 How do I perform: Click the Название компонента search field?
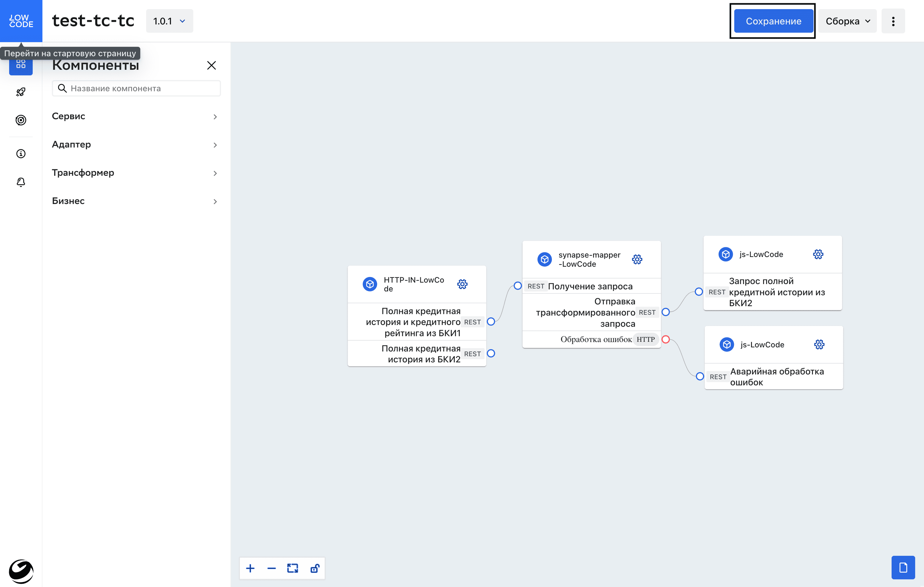142,89
